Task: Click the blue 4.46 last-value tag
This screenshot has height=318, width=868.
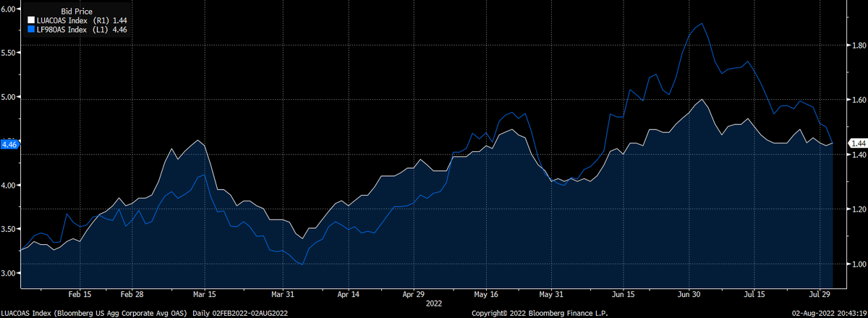Action: point(9,145)
